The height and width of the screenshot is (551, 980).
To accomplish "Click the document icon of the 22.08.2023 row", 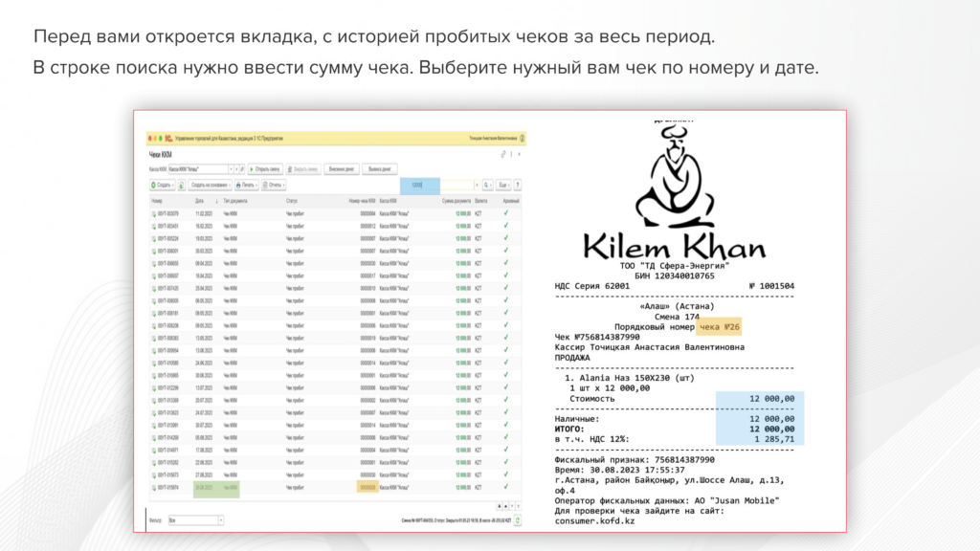I will 154,463.
